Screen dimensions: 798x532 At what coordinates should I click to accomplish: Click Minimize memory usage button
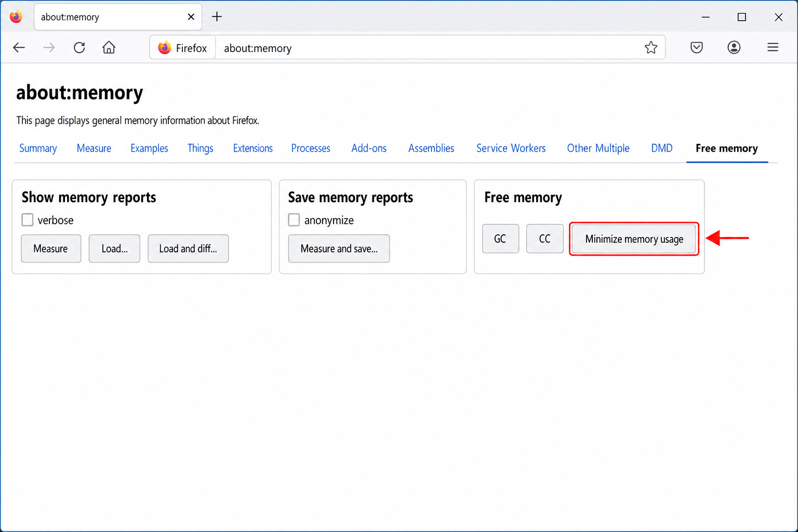pyautogui.click(x=634, y=239)
